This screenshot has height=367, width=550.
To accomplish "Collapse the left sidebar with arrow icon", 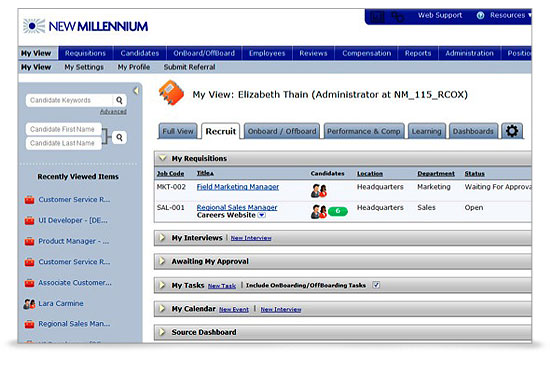I will pyautogui.click(x=136, y=91).
